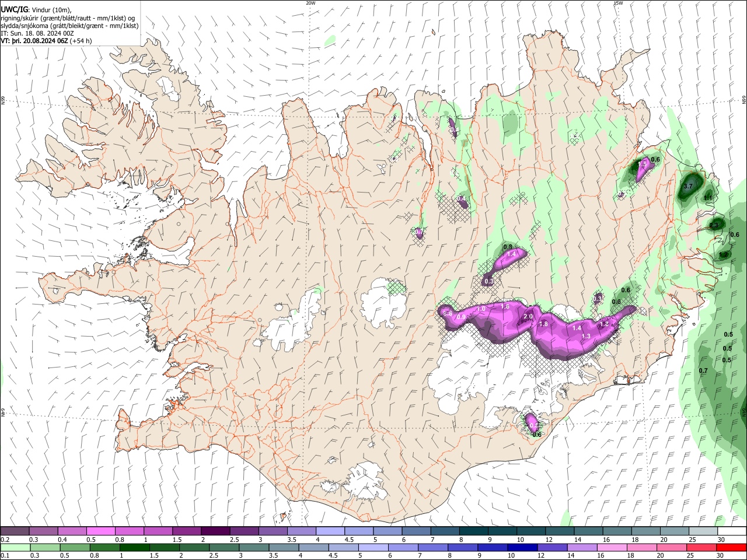
Task: Click the 2.3 precipitation value near the east fjords
Action: [x=714, y=225]
